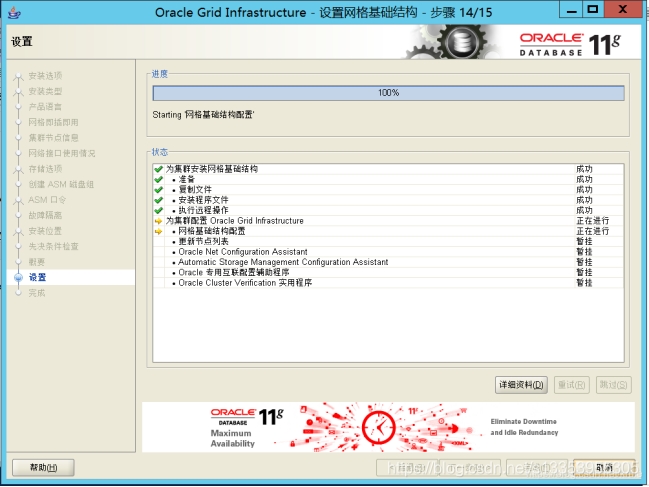Click status row 复制文件
This screenshot has height=487, width=649.
[x=388, y=190]
